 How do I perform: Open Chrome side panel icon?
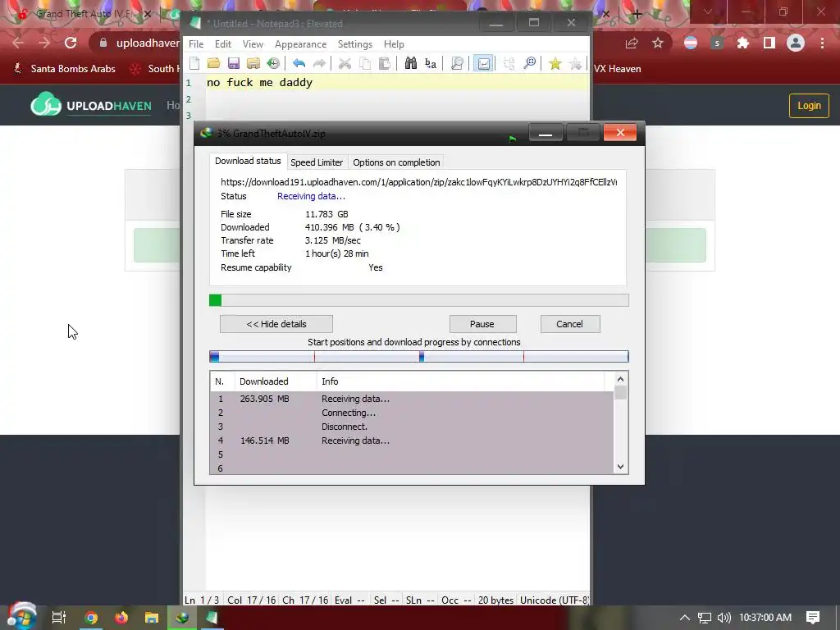tap(769, 43)
